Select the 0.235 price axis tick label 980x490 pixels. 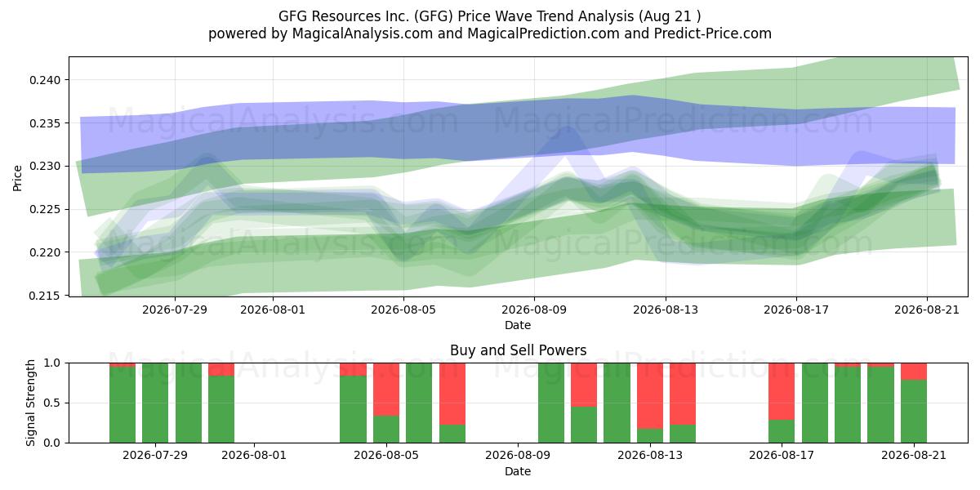coord(47,123)
